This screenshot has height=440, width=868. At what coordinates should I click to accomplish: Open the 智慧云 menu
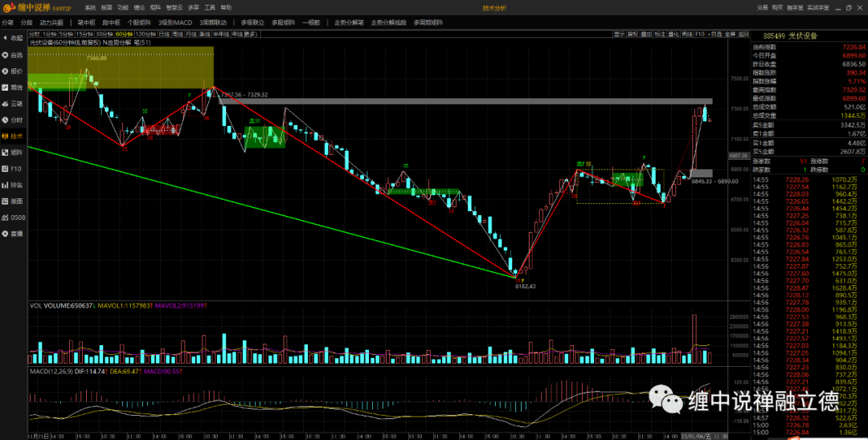[174, 8]
